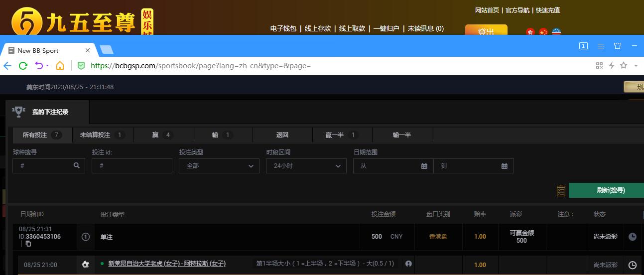Click into the 投注 id input field
Image resolution: width=644 pixels, height=275 pixels.
coord(131,166)
